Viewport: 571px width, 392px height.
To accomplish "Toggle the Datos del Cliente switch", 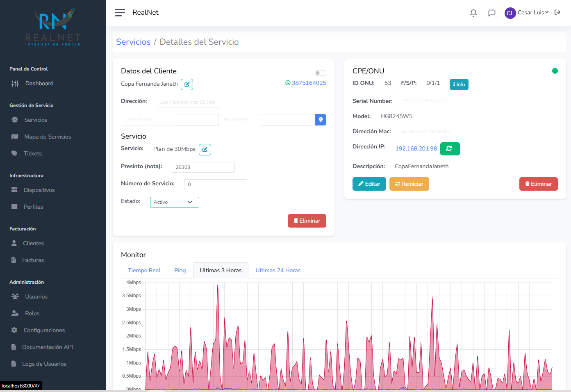I will point(321,73).
